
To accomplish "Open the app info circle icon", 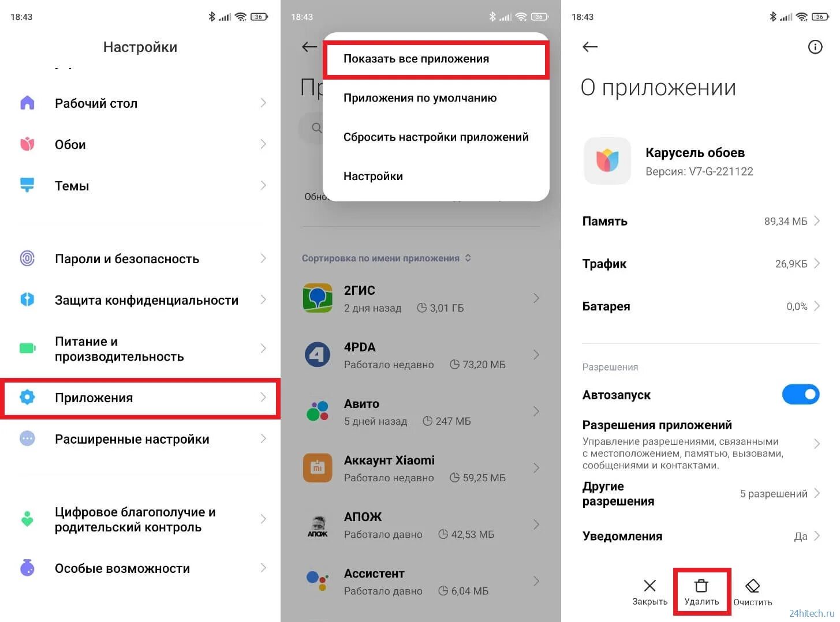I will pos(815,47).
